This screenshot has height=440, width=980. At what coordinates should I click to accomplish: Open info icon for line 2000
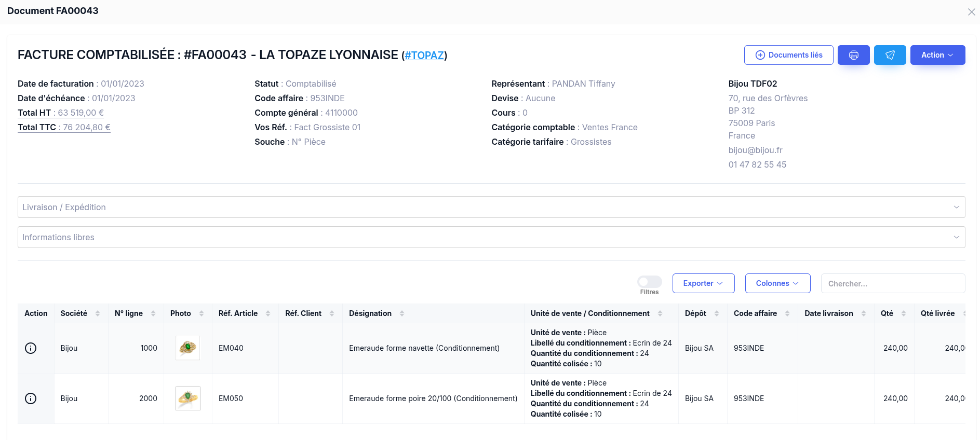31,398
